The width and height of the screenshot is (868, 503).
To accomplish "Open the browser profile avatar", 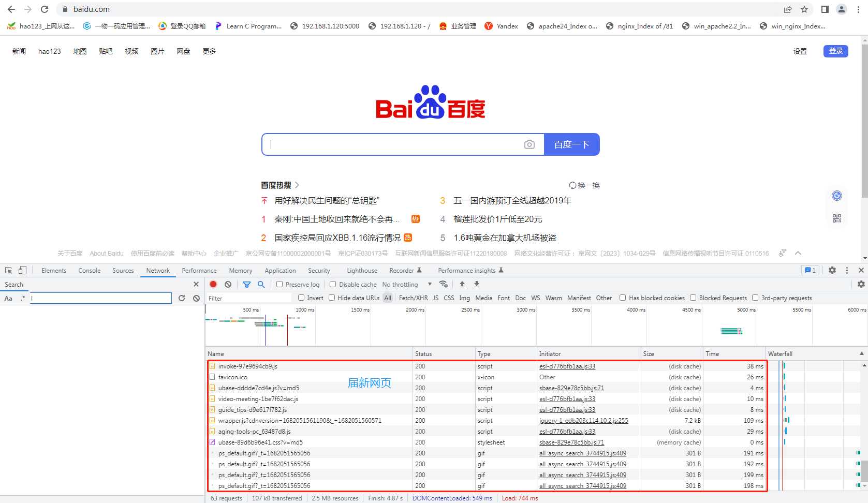I will (842, 9).
